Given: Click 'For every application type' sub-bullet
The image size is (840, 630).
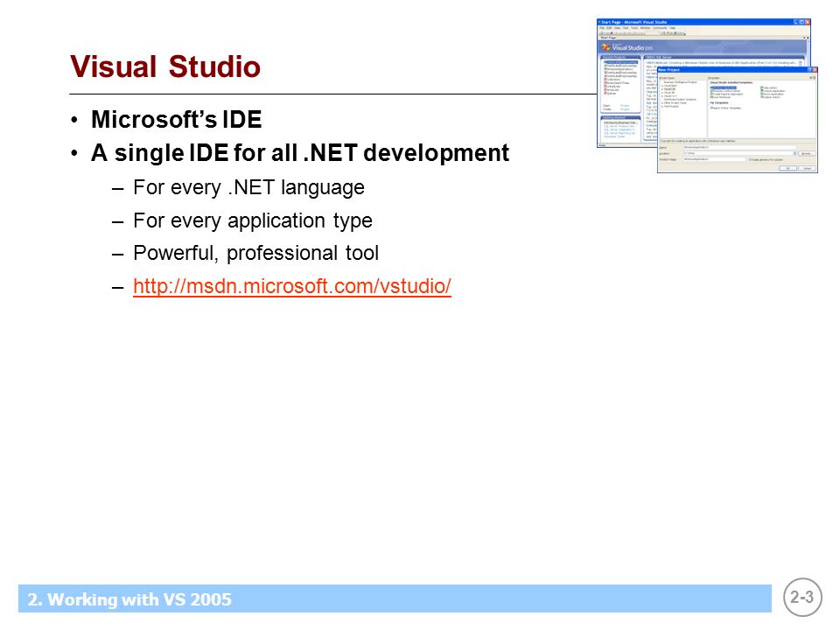Looking at the screenshot, I should [x=252, y=220].
